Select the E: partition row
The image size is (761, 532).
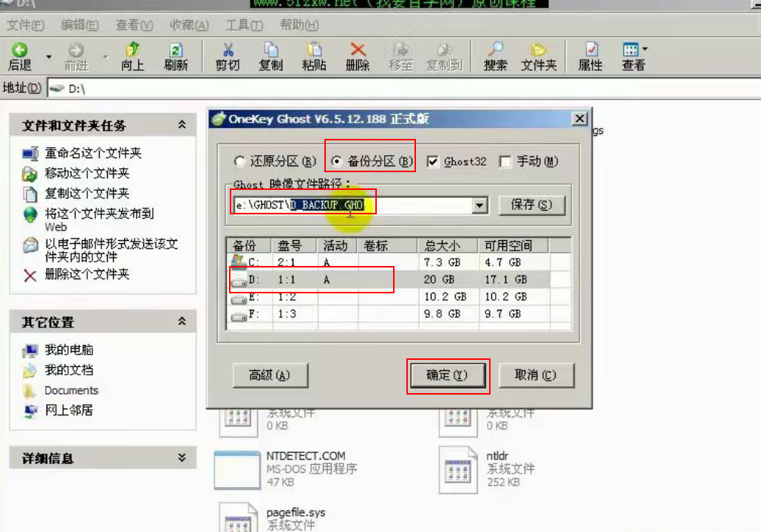pyautogui.click(x=400, y=297)
